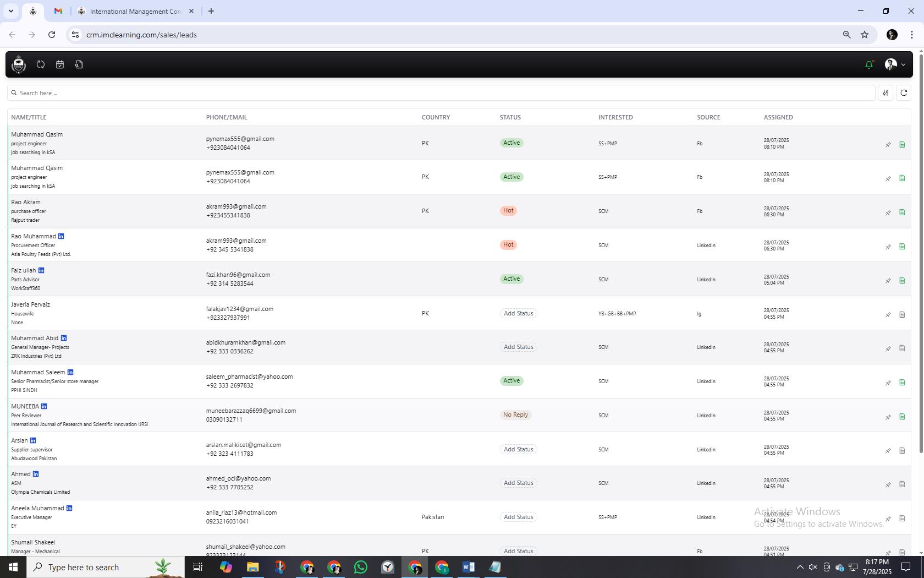Open Faiz ullah's LinkedIn profile icon
Screen dimensions: 924x578
[41, 270]
